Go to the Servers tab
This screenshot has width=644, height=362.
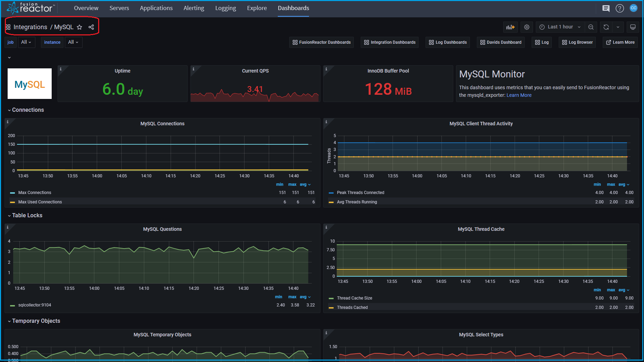(x=119, y=8)
